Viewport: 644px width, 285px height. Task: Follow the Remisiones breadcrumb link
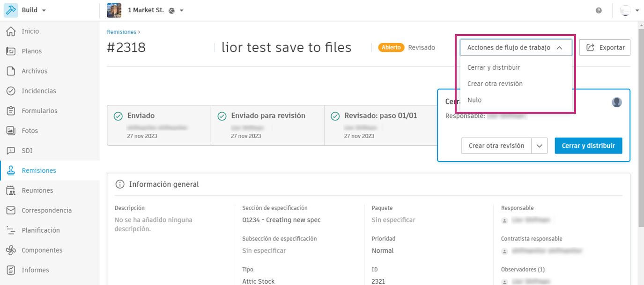121,32
